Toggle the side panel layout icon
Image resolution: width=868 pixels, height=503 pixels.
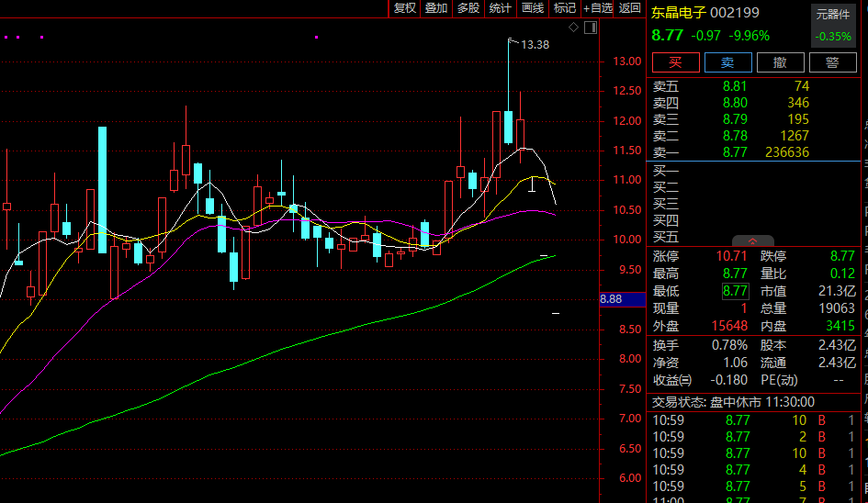590,28
